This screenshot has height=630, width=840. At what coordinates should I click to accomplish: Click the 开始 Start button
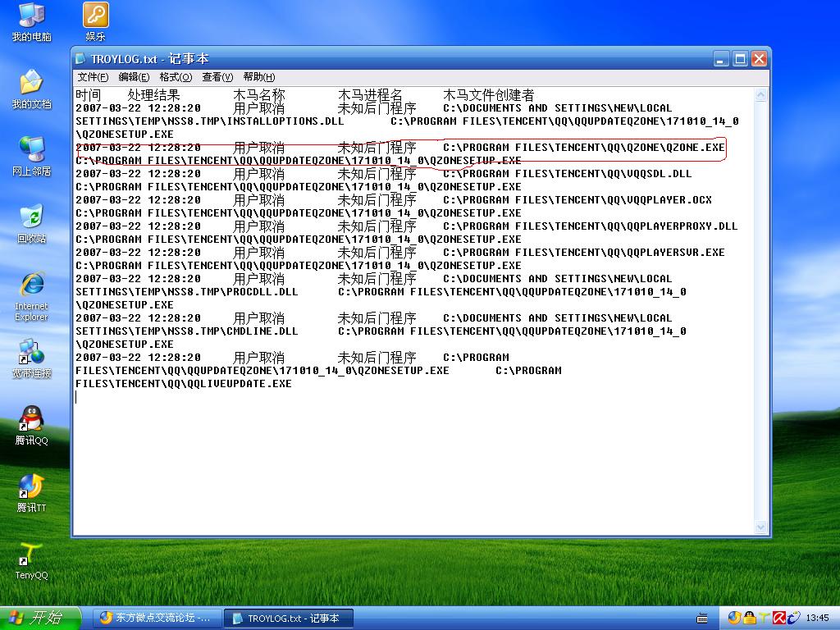click(39, 618)
